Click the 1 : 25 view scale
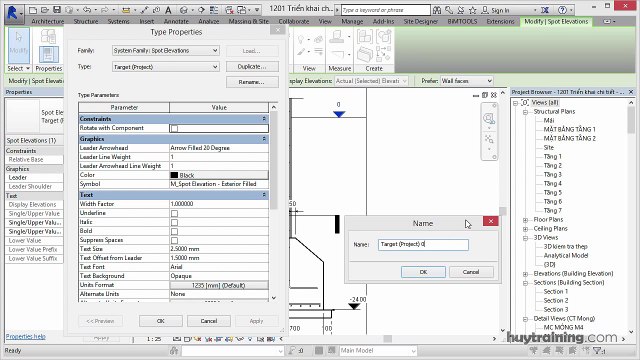This screenshot has width=640, height=360. tap(154, 339)
